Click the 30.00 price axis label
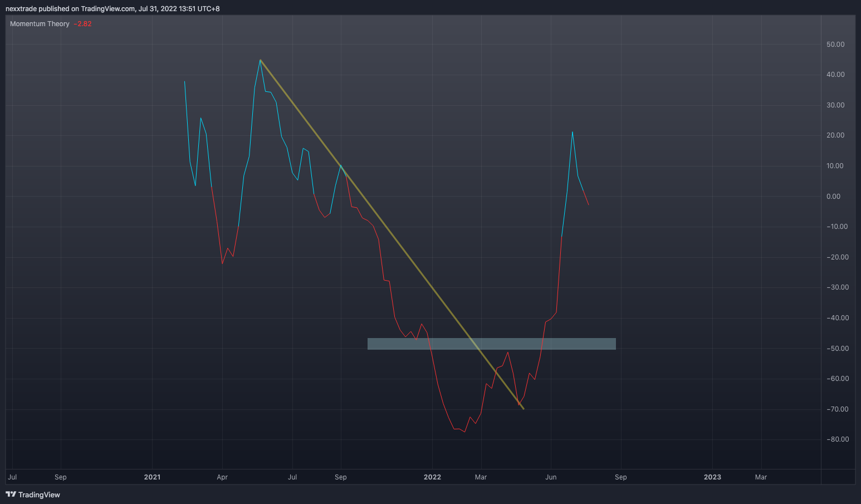The width and height of the screenshot is (861, 504). [835, 105]
